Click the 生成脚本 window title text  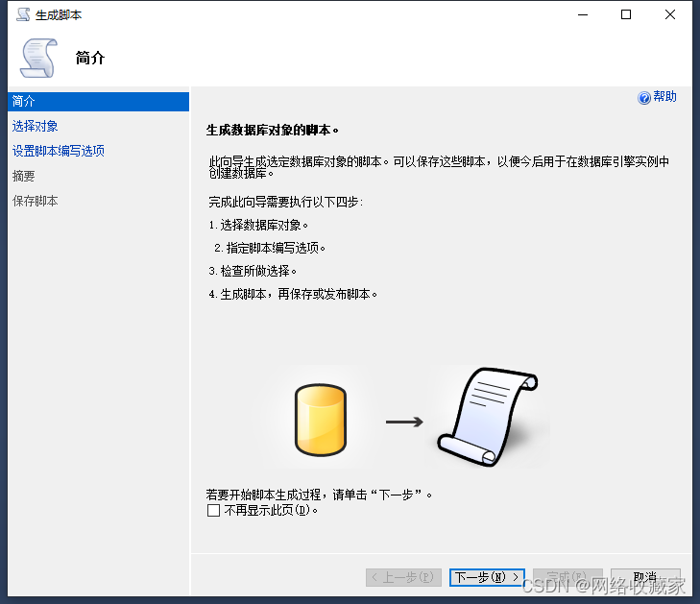[x=59, y=15]
